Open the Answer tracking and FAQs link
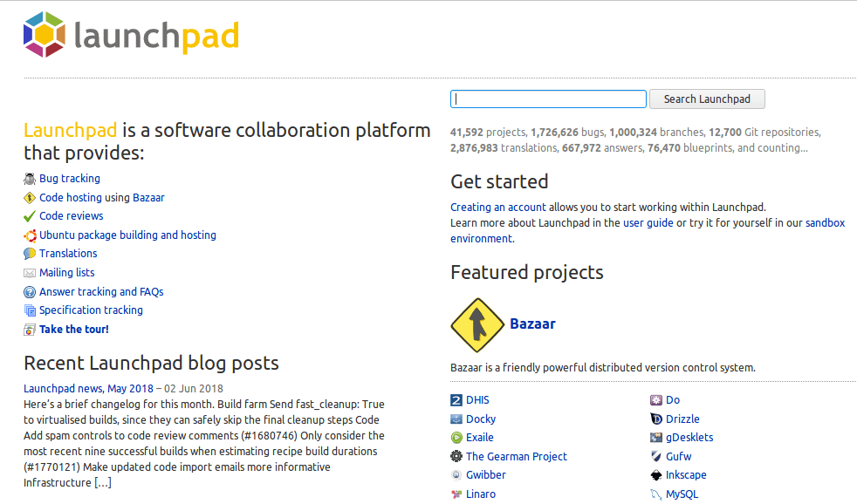The width and height of the screenshot is (857, 504). coord(101,292)
